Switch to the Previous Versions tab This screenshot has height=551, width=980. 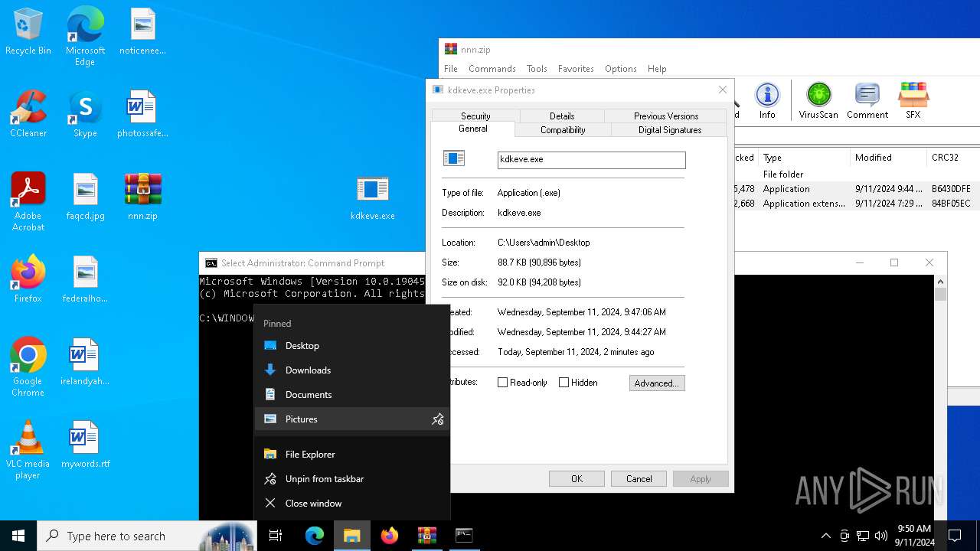[666, 116]
